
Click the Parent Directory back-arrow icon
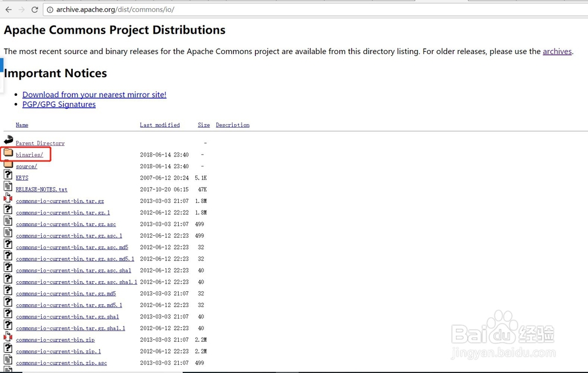click(8, 141)
